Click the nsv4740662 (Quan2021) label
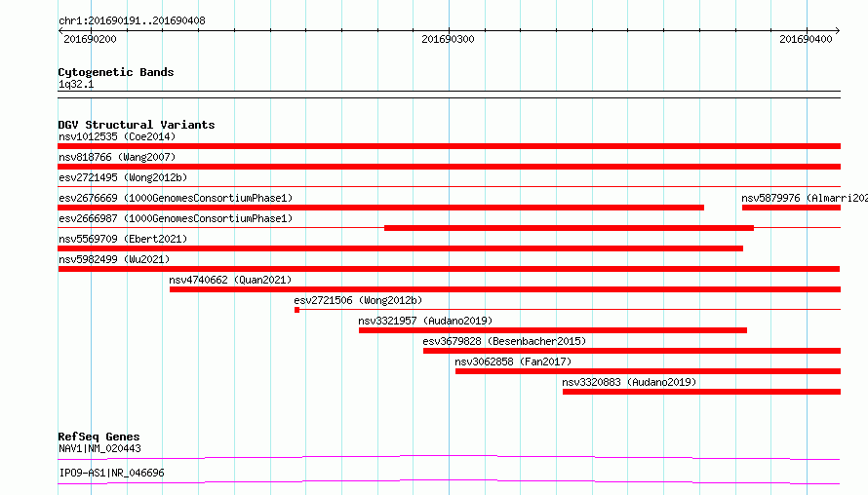Screen dimensions: 868x495 click(230, 280)
